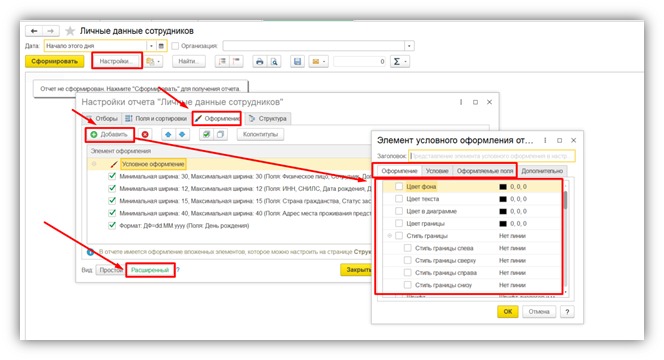Print the report with printer icon
The width and height of the screenshot is (664, 360).
click(x=260, y=61)
